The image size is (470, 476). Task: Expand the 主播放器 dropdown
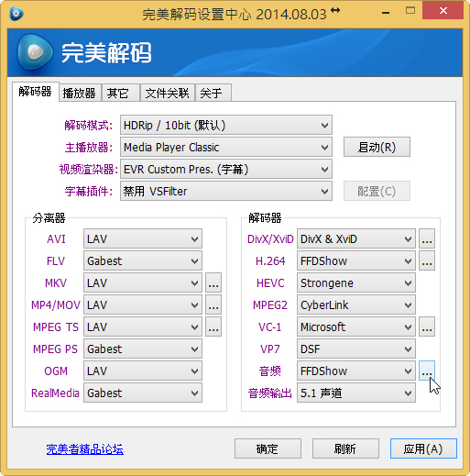[226, 148]
